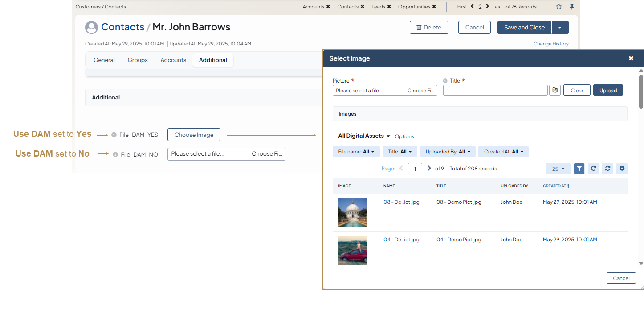Viewport: 644px width, 314px height.
Task: Go to next page of the image grid
Action: 429,169
